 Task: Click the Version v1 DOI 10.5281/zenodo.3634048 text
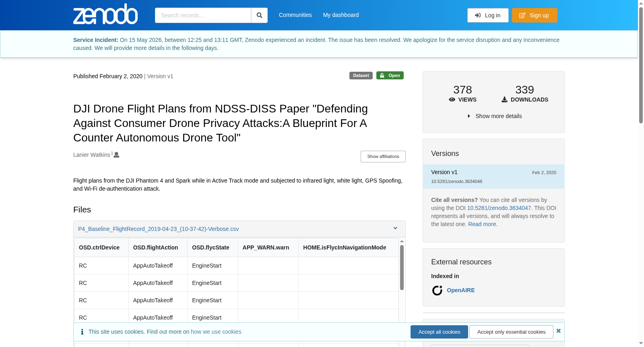(456, 181)
